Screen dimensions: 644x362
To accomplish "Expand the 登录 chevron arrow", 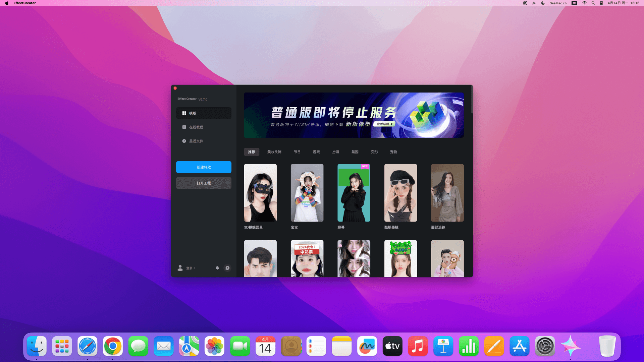I will pyautogui.click(x=194, y=268).
